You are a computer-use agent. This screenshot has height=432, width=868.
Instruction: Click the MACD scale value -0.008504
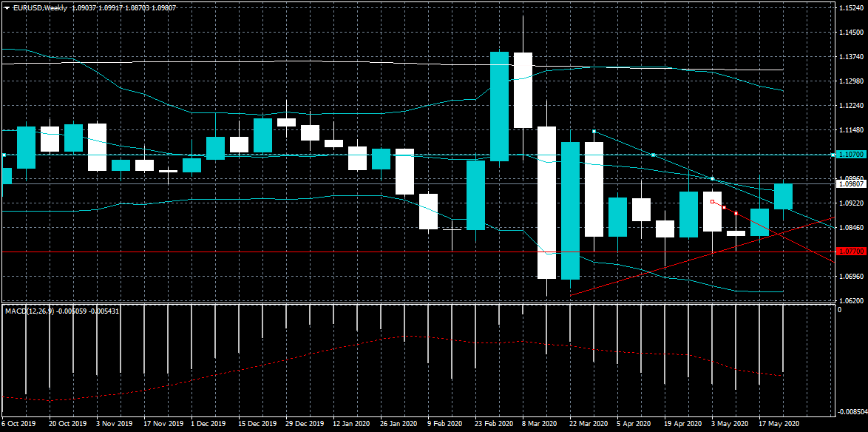click(853, 411)
